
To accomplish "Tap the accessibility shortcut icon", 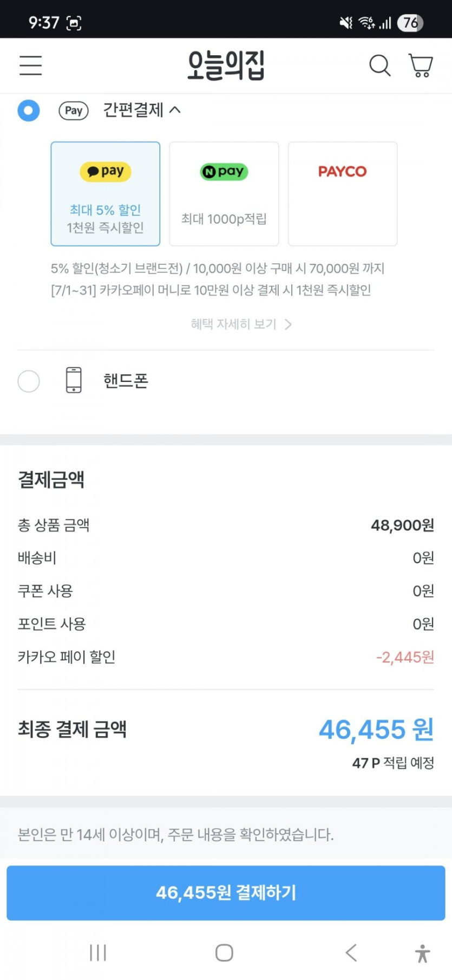I will [422, 953].
